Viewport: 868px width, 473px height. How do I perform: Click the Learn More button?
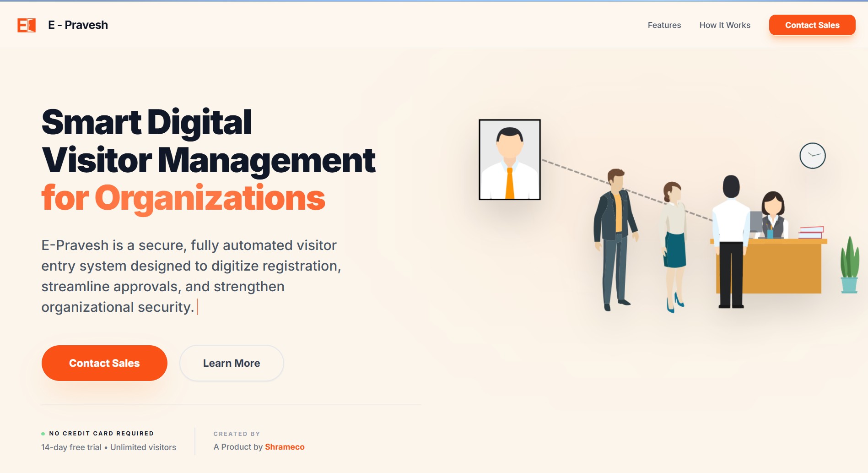[232, 363]
